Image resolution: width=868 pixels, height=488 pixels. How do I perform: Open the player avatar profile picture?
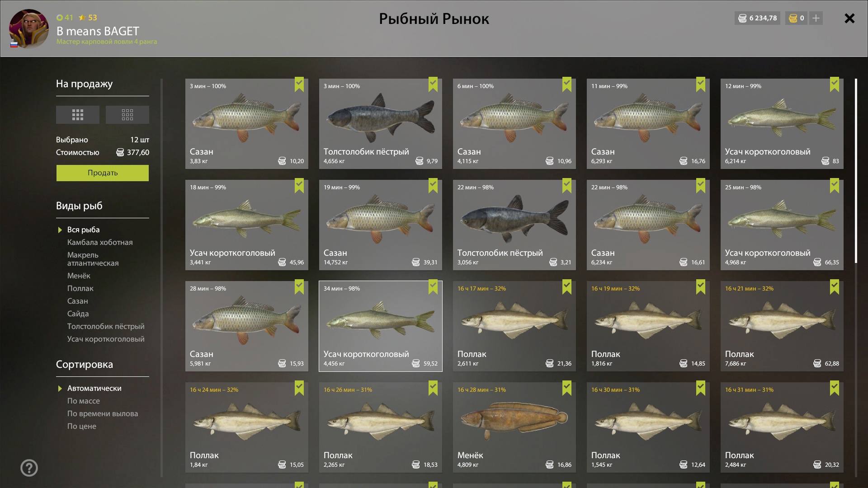pos(29,29)
